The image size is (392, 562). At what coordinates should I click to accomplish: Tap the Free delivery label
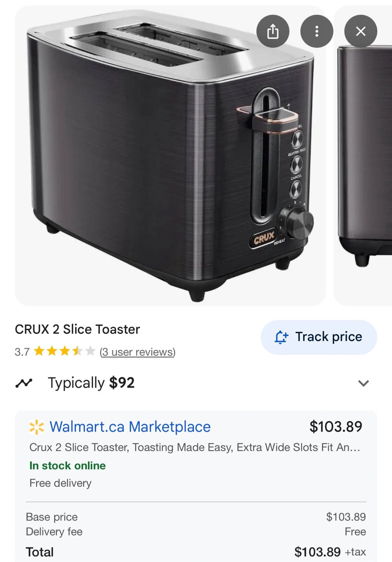pos(60,483)
